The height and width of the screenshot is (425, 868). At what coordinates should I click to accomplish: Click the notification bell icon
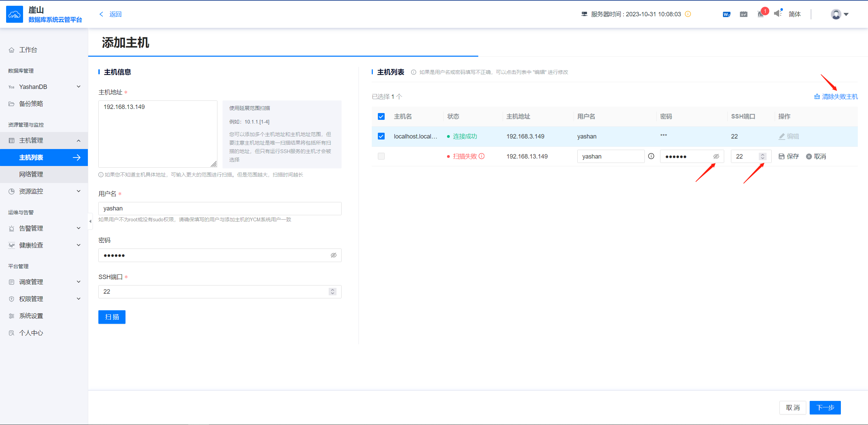tap(761, 14)
